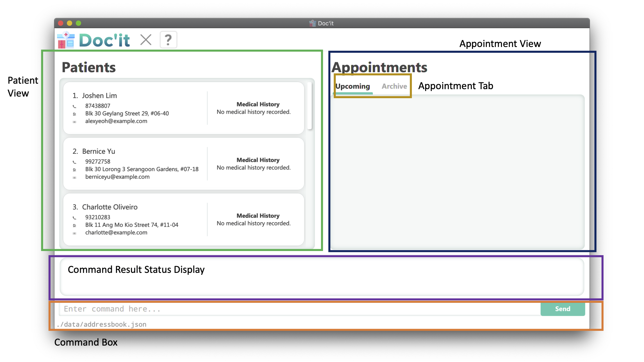Click the Doc'it window title text
This screenshot has width=644, height=362.
(x=326, y=23)
